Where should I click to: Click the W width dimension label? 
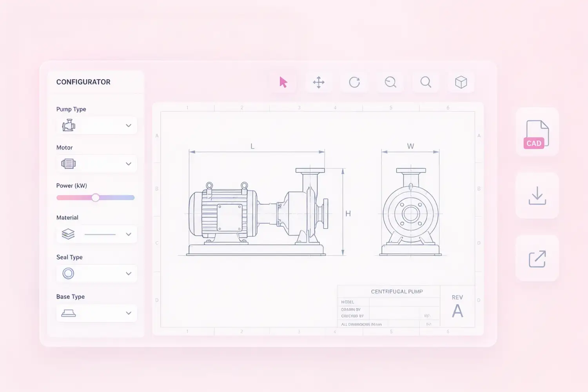(410, 146)
